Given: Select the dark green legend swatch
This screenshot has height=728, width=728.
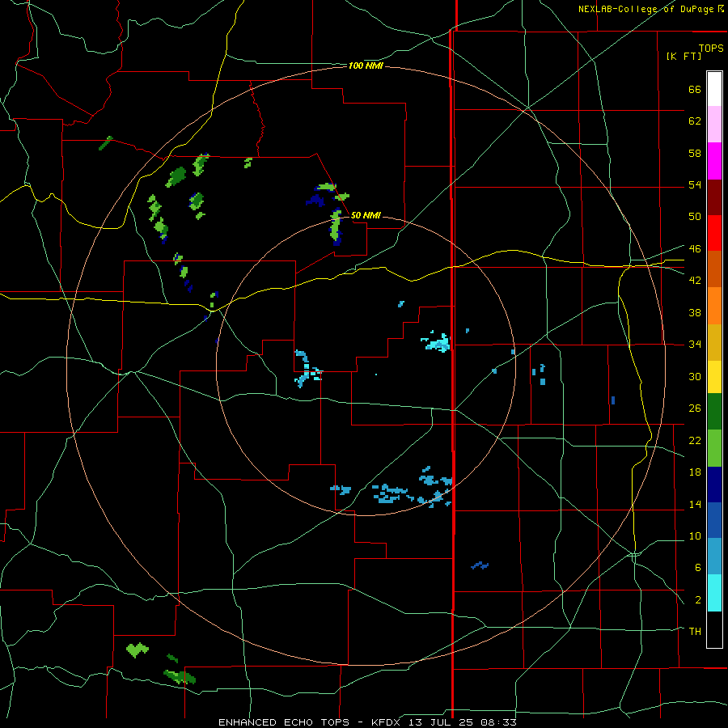Looking at the screenshot, I should coord(714,412).
